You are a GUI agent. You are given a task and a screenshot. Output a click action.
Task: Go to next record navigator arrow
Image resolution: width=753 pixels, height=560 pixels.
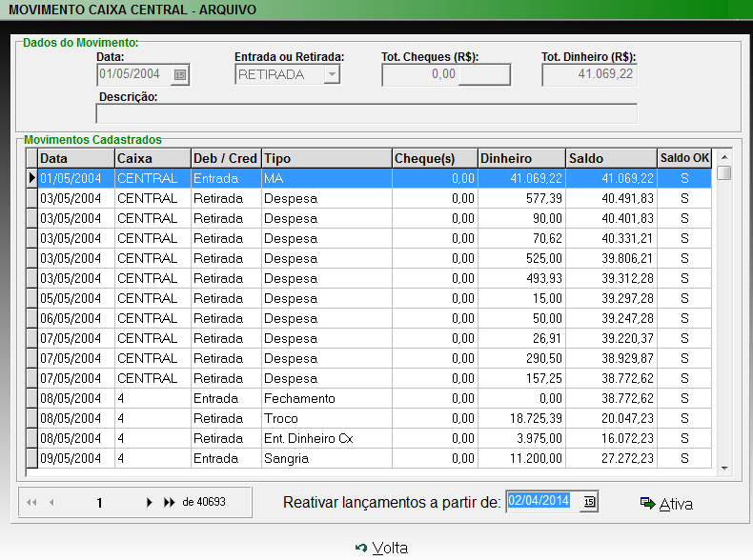click(x=149, y=503)
